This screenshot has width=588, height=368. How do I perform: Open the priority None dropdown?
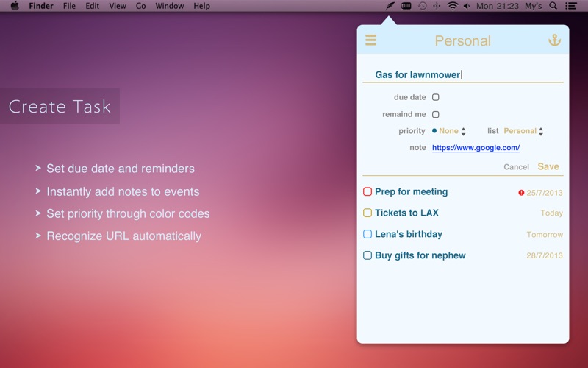[452, 131]
